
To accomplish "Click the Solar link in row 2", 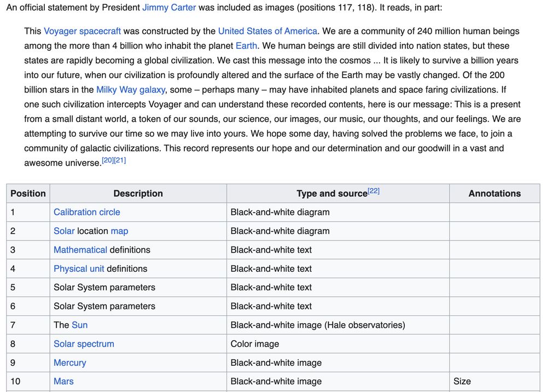I will pyautogui.click(x=64, y=231).
